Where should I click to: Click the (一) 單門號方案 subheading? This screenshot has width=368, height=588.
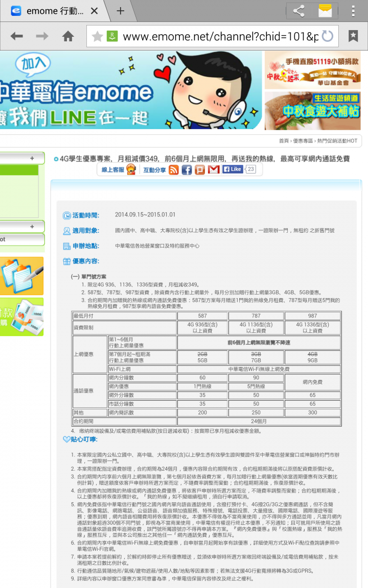click(x=88, y=276)
